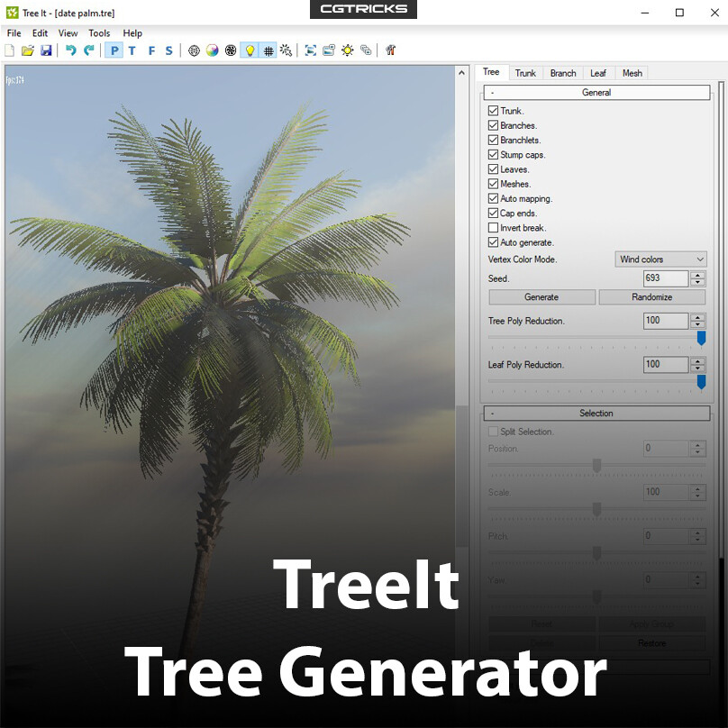Image resolution: width=728 pixels, height=728 pixels.
Task: Redo the undone action
Action: click(x=87, y=50)
